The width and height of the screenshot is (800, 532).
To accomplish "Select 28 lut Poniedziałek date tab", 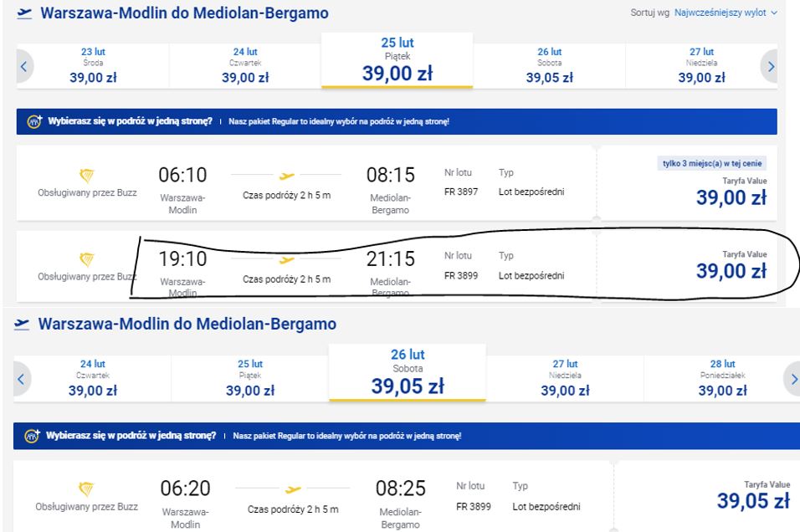I will 722,379.
